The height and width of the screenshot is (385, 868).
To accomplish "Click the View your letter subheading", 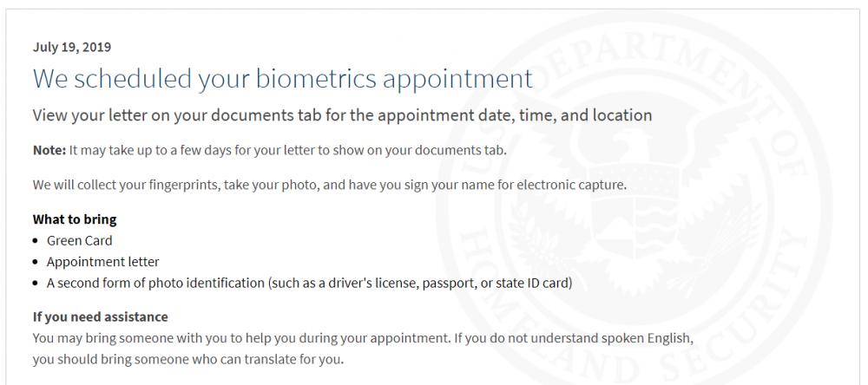I will (x=342, y=115).
